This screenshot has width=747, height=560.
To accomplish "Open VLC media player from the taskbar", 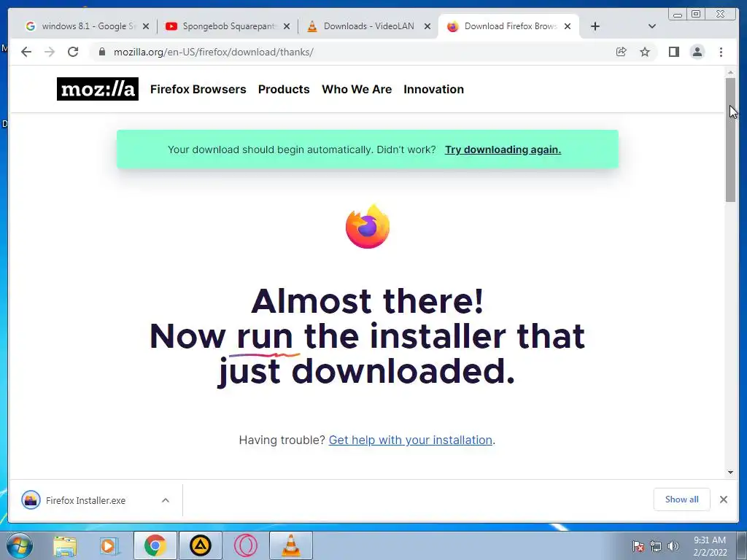I will pos(291,545).
